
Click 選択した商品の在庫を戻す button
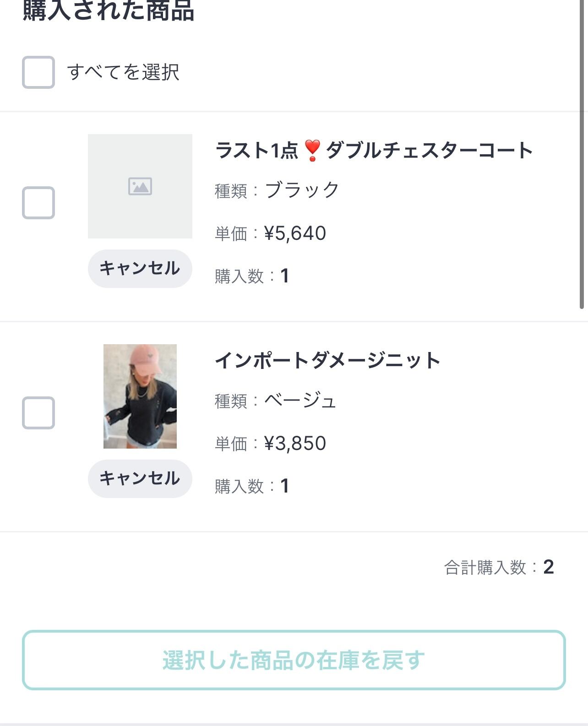(x=294, y=660)
